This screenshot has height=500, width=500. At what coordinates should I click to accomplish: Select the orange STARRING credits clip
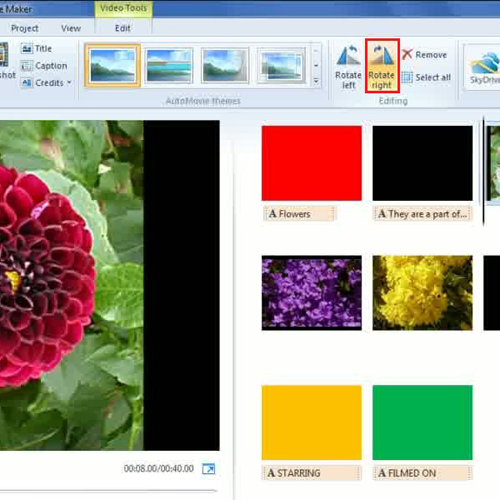[x=312, y=423]
